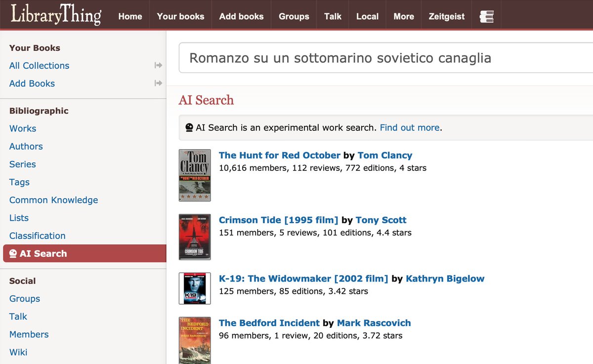Open Your books in top navigation
Image resolution: width=593 pixels, height=364 pixels.
point(180,16)
